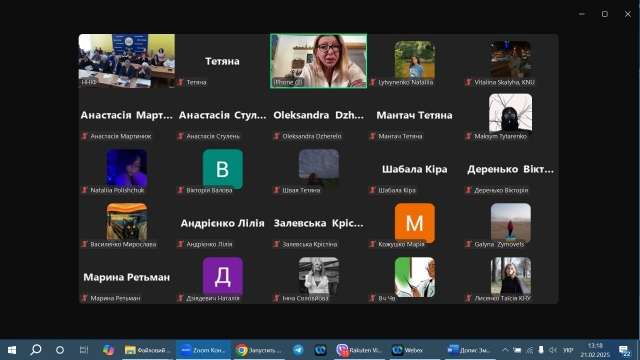Open the File Explorer taskbar item
The image size is (640, 360).
[147, 350]
